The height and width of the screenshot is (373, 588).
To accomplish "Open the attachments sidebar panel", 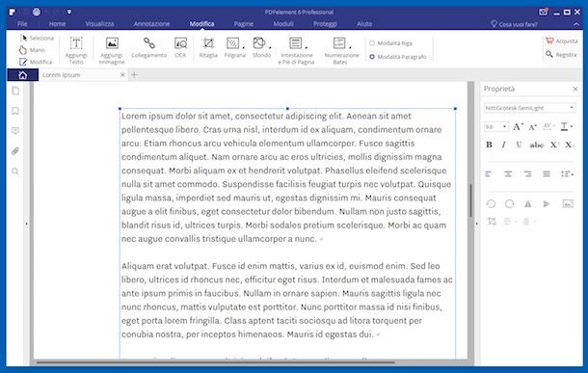I will (x=15, y=151).
